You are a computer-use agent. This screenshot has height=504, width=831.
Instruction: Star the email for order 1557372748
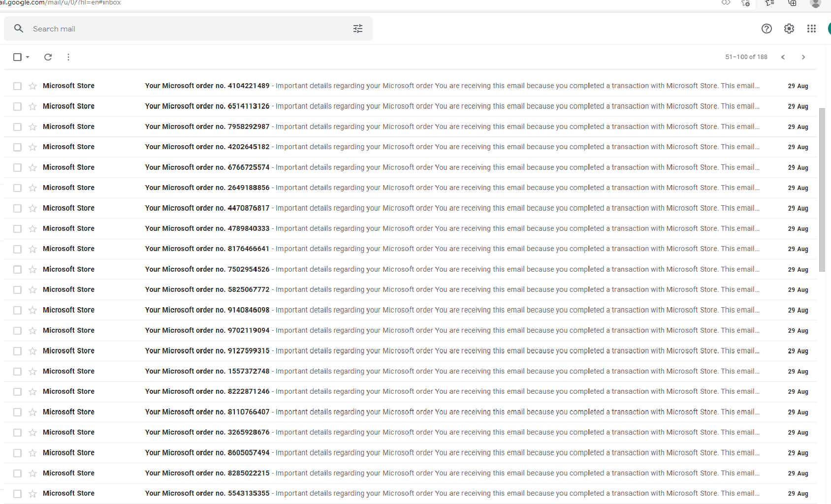(x=32, y=372)
